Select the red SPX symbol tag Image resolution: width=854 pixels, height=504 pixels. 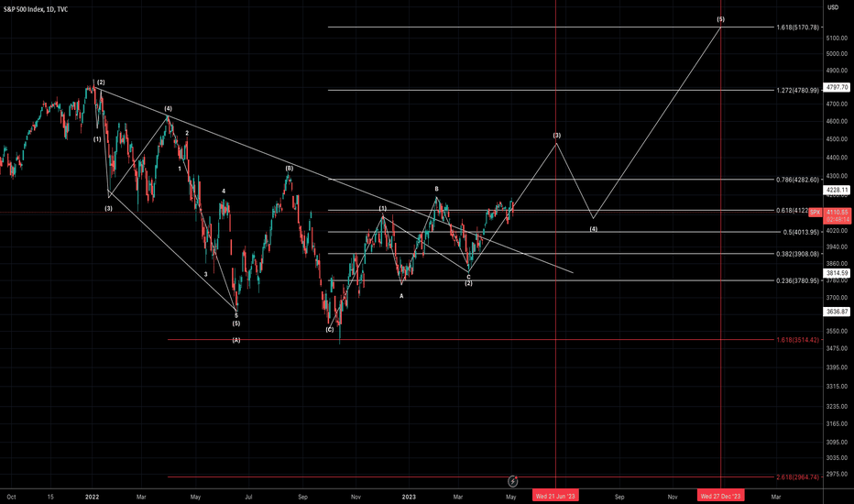pos(815,213)
